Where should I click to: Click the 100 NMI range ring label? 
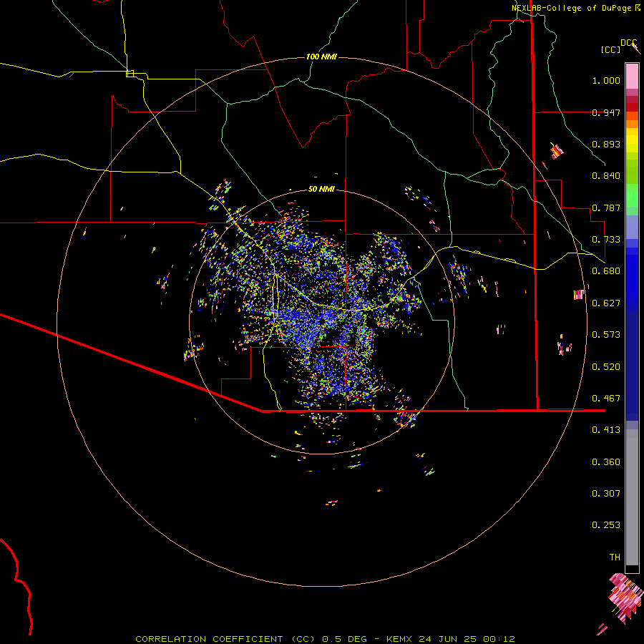(x=321, y=57)
